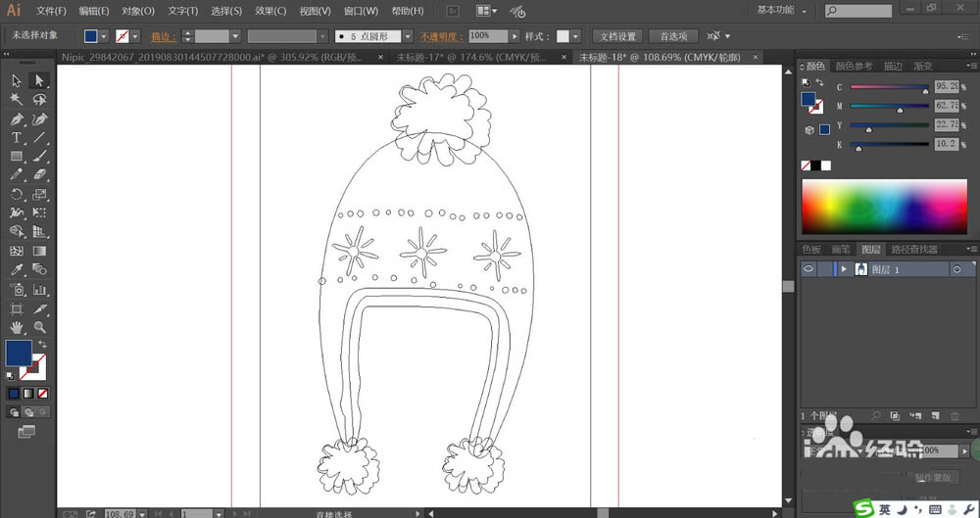Click black swatch in Color panel
Viewport: 980px width, 518px height.
(815, 165)
